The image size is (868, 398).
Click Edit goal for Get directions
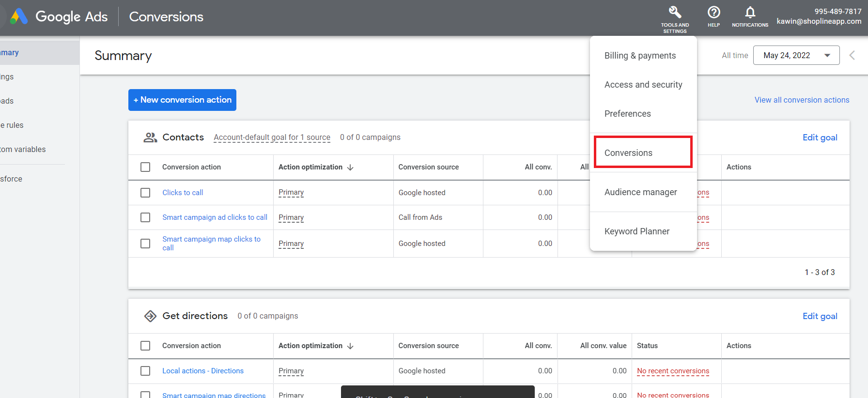[x=820, y=316]
